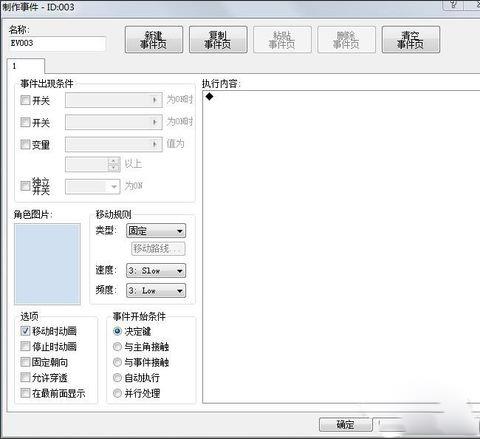Select the 与主角接触 trigger radio button

click(117, 347)
